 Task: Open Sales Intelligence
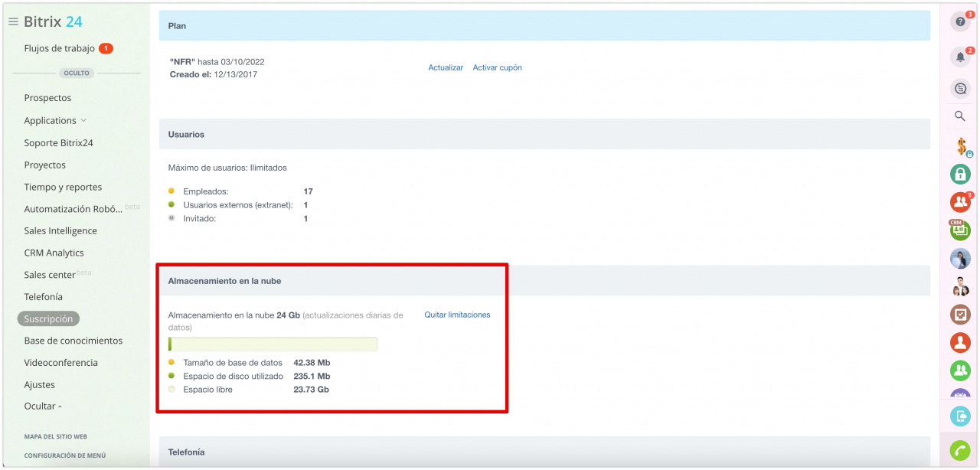60,230
